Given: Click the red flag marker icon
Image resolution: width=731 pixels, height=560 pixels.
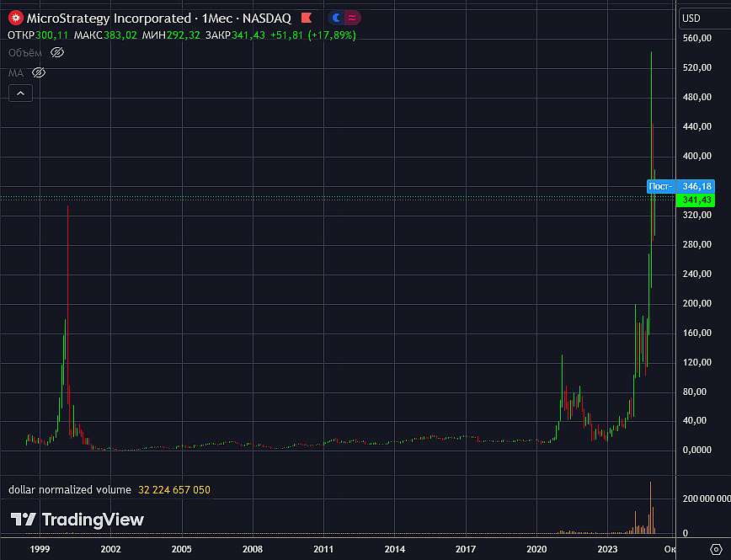Looking at the screenshot, I should click(x=307, y=19).
